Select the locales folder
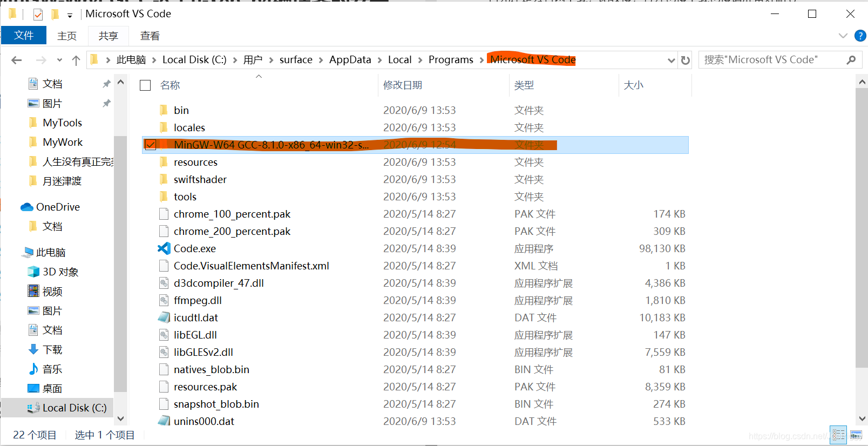 click(x=189, y=127)
